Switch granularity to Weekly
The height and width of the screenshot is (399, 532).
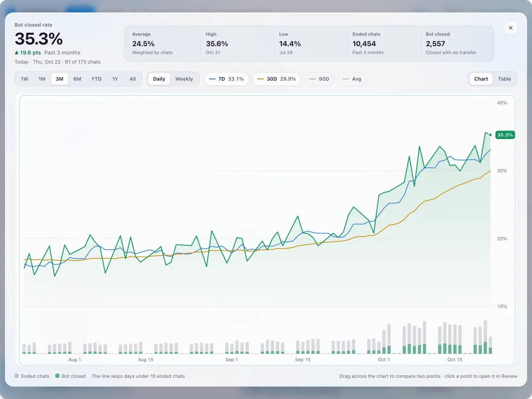pos(184,79)
